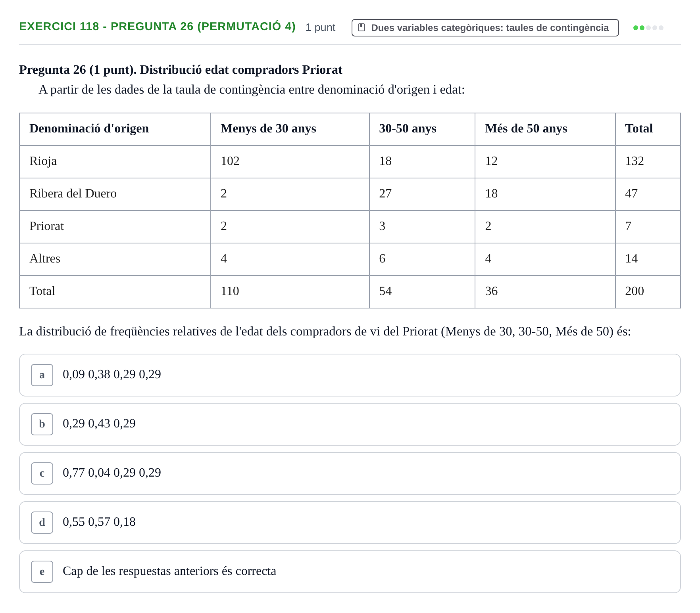Viewport: 700px width, 613px height.
Task: Click the '1 punt' score label
Action: (320, 27)
